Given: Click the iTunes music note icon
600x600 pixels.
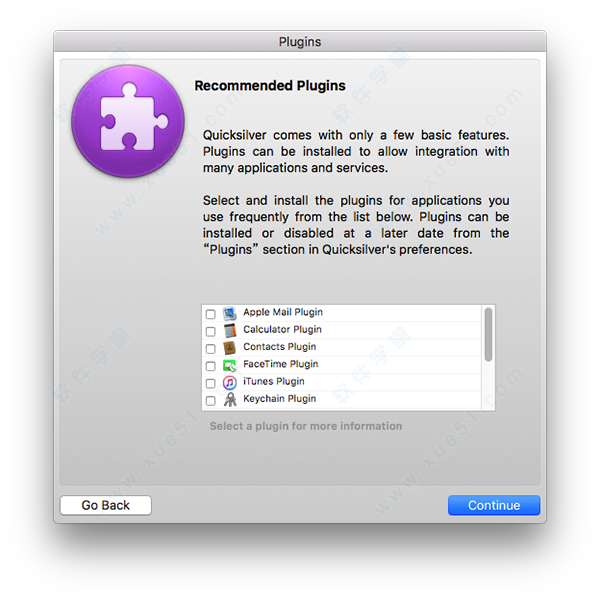Looking at the screenshot, I should coord(230,382).
